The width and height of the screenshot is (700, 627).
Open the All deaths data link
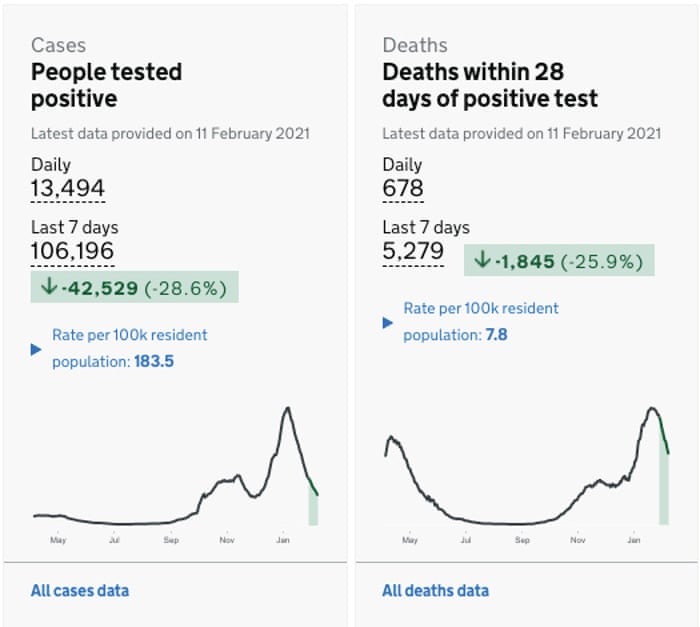tap(436, 590)
